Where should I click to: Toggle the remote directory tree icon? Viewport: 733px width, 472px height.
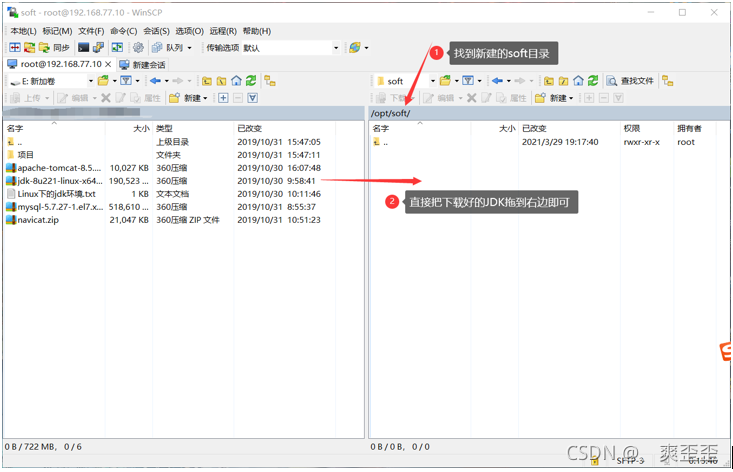coord(668,81)
